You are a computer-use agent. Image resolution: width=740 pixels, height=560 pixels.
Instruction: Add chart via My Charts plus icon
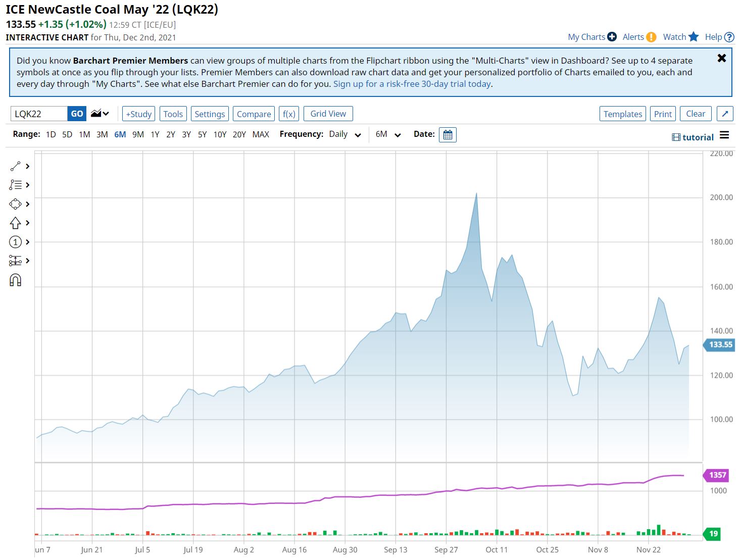[612, 37]
